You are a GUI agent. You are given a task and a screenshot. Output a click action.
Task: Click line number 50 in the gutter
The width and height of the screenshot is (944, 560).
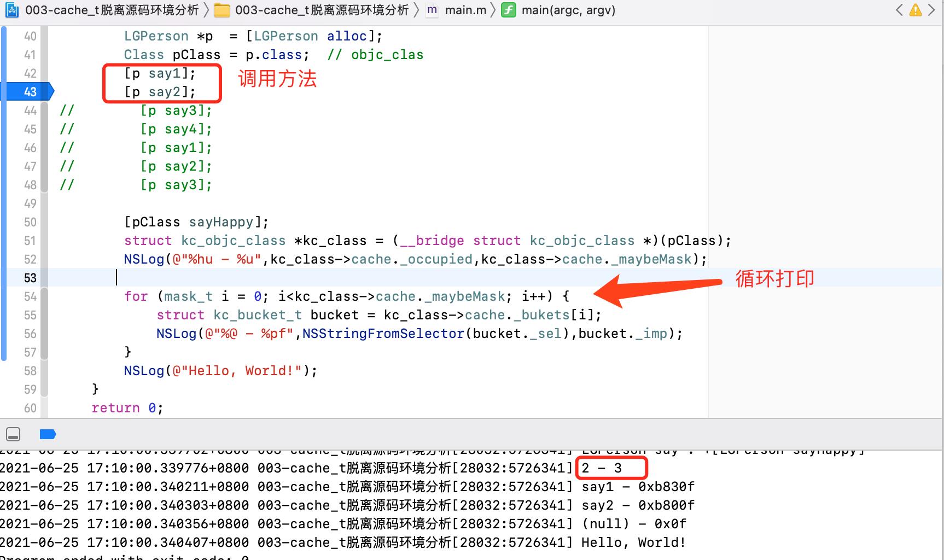[x=30, y=222]
